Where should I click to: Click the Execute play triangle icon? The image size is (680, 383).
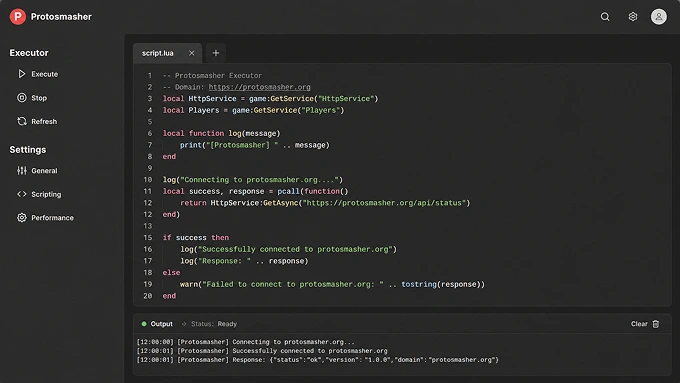coord(21,74)
